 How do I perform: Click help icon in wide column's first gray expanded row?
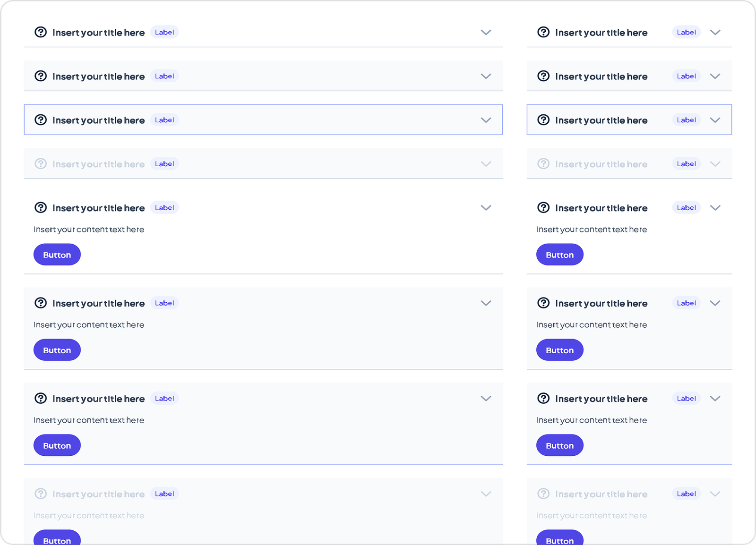41,303
